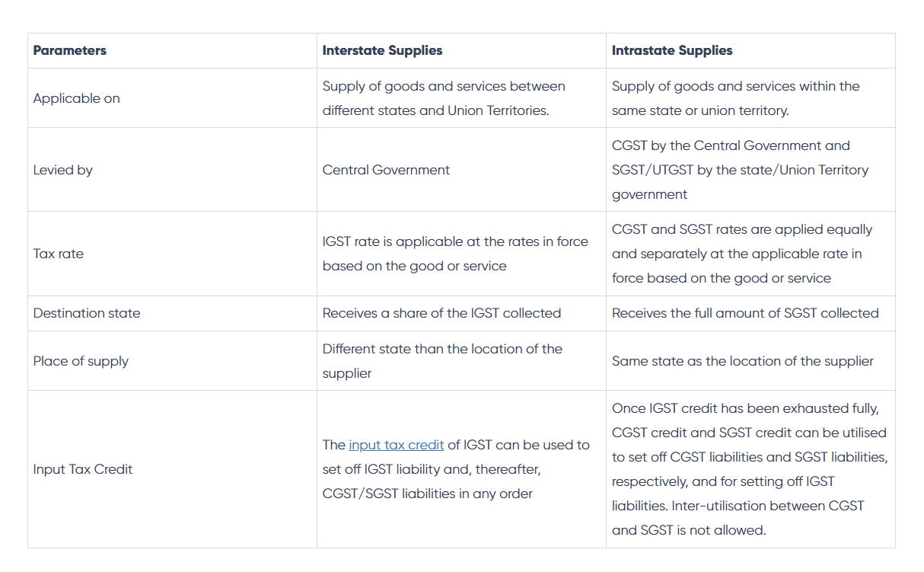Click 'Supply within the same state' cell
Screen dimensions: 924x572
(735, 98)
